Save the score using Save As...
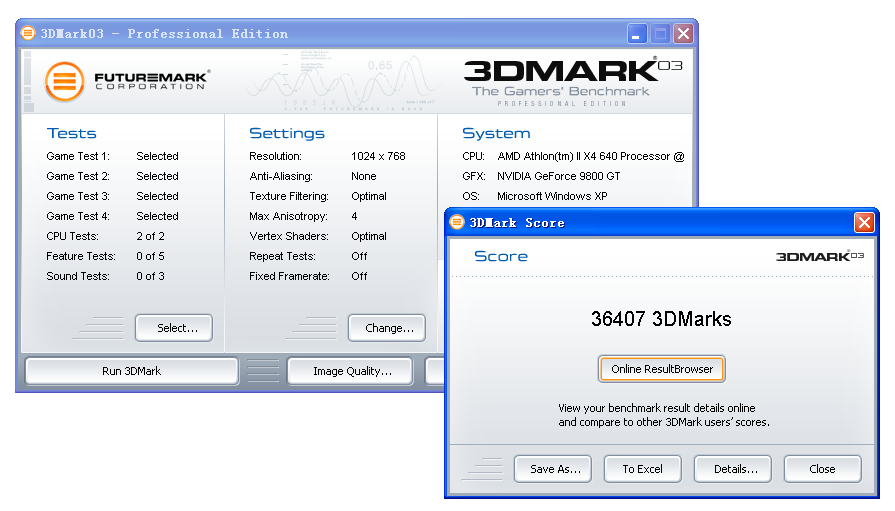The height and width of the screenshot is (511, 895). point(553,469)
